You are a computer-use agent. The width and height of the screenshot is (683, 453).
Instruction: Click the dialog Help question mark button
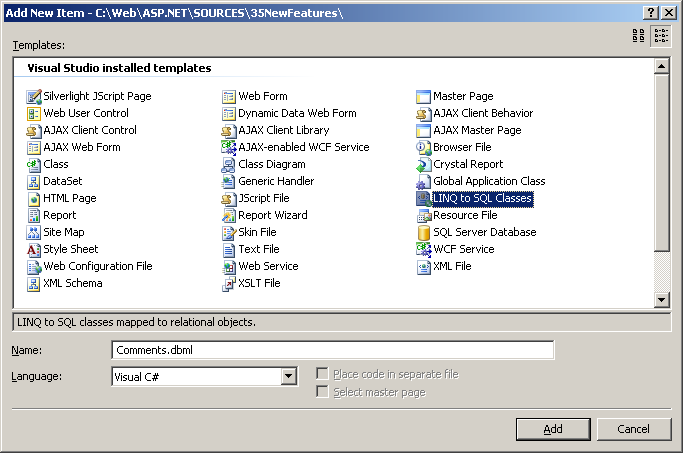(651, 13)
